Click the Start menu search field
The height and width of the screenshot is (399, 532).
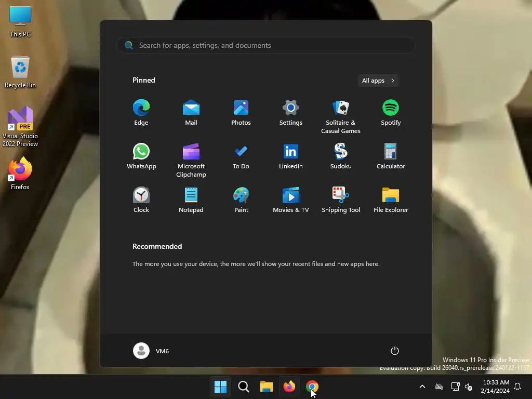pyautogui.click(x=265, y=46)
